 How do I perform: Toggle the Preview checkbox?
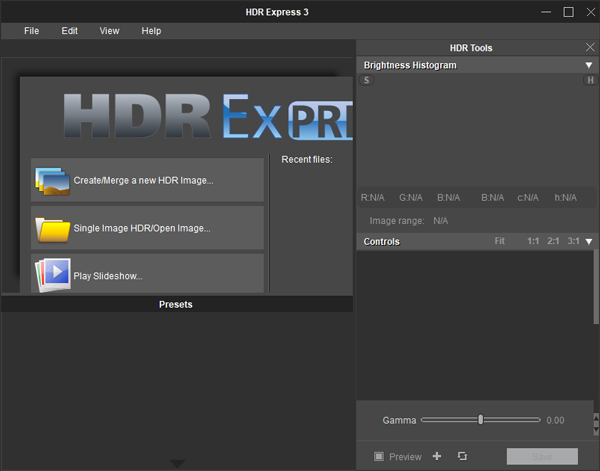379,456
